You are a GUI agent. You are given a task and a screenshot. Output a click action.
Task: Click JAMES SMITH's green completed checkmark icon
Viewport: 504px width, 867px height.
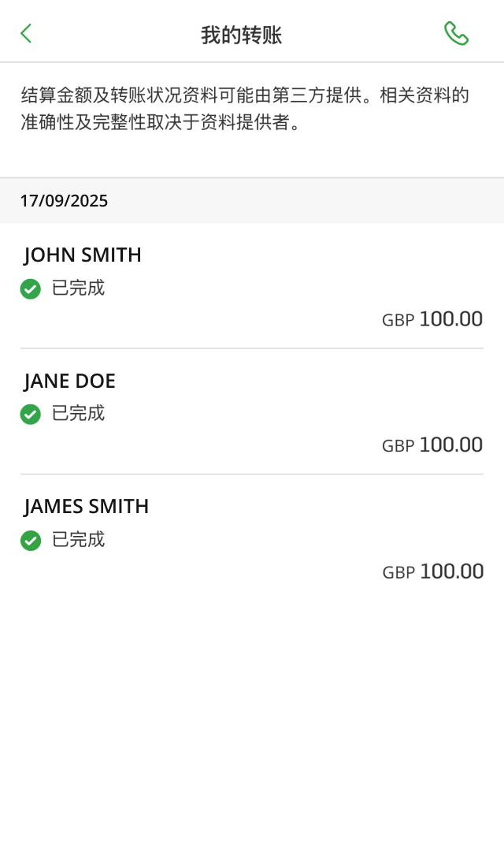[x=31, y=541]
